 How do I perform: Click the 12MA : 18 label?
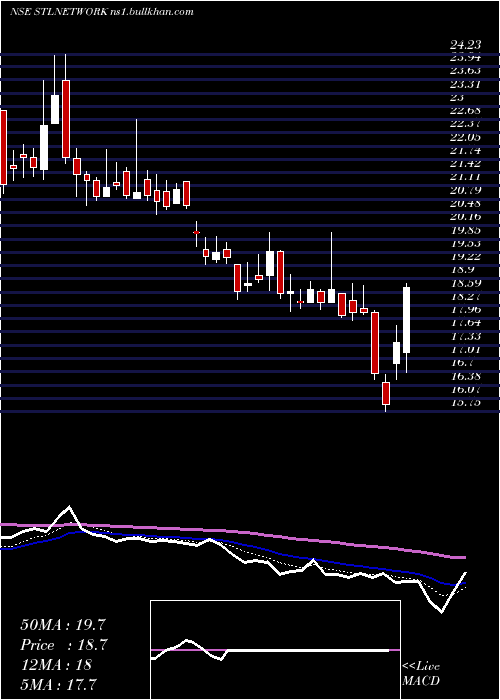[56, 665]
